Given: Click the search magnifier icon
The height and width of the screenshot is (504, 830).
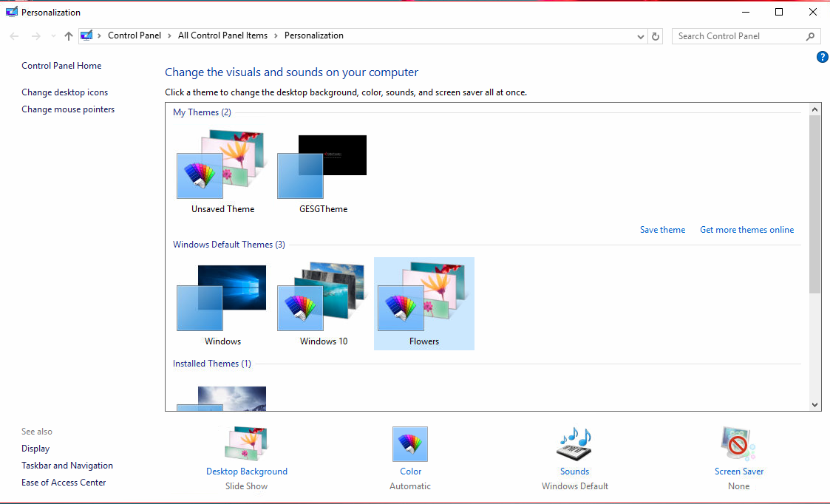Looking at the screenshot, I should (x=810, y=36).
